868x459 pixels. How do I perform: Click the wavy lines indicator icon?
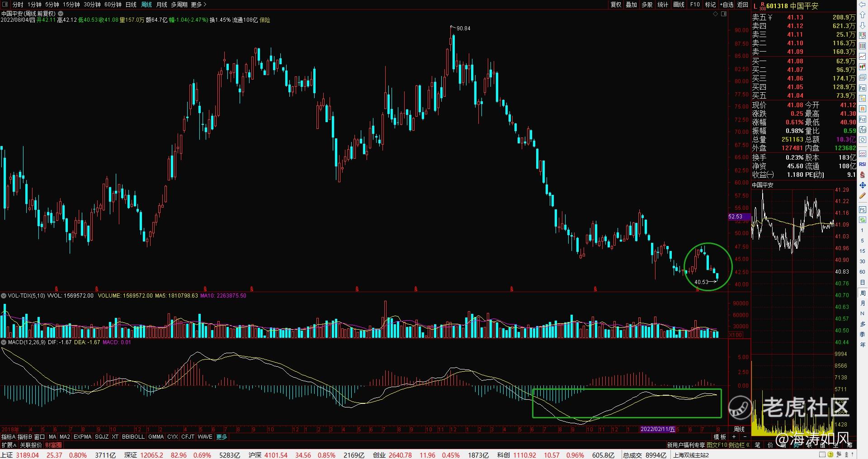click(862, 154)
